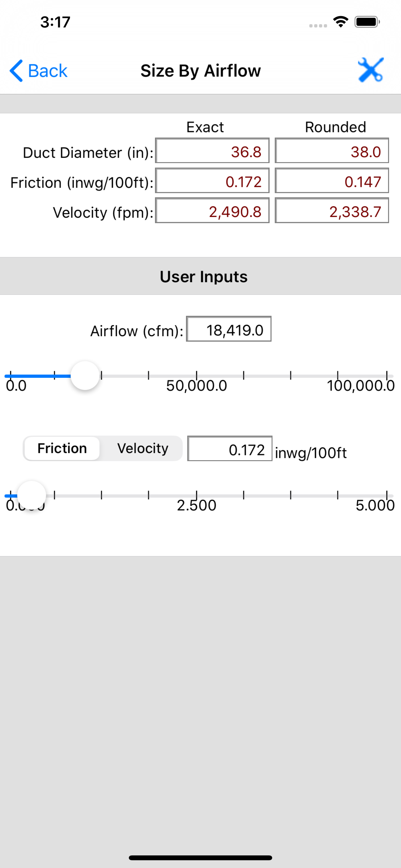Open the wrench and screwdriver settings icon
This screenshot has height=868, width=401.
point(371,70)
